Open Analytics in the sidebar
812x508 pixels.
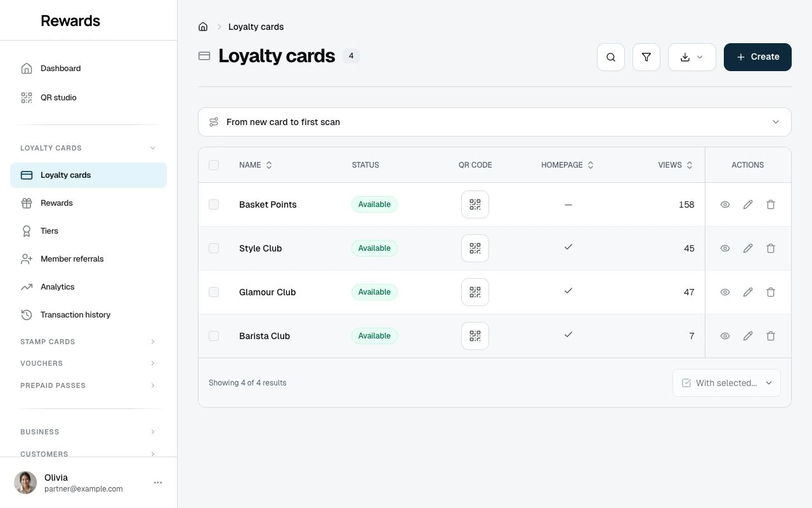(88, 287)
